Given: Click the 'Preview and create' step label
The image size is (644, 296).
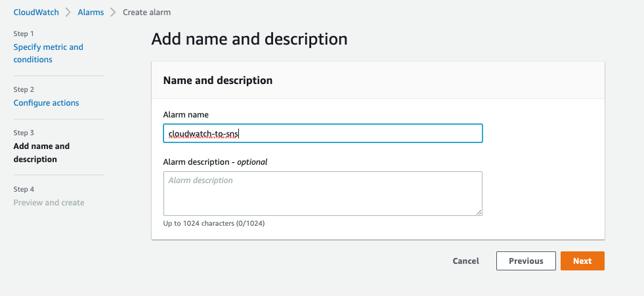Looking at the screenshot, I should click(x=49, y=203).
